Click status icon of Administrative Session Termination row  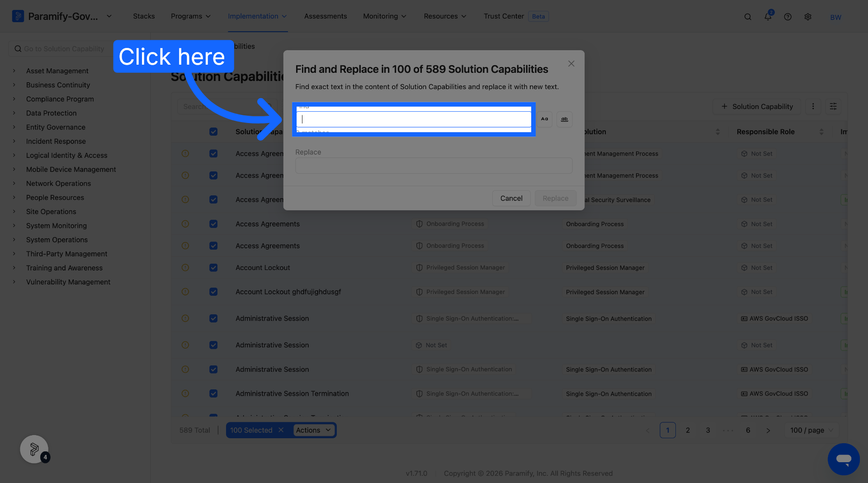185,393
